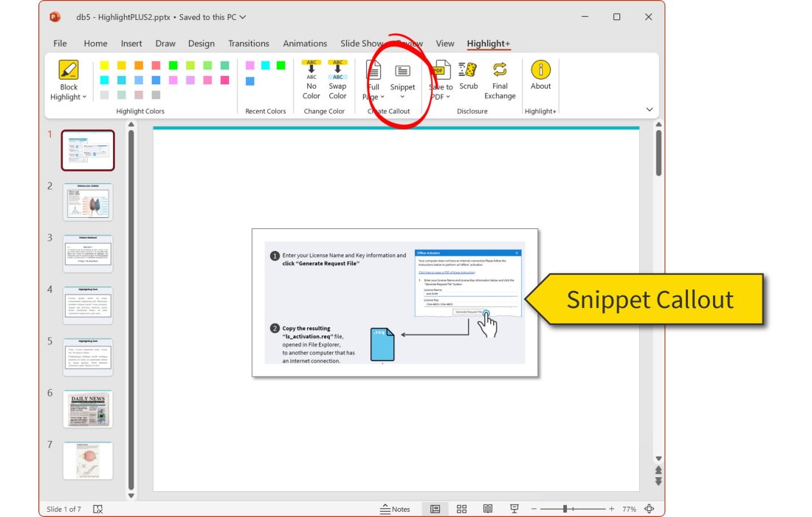Open the Full Page dropdown arrow
This screenshot has height=517, width=812.
(382, 97)
